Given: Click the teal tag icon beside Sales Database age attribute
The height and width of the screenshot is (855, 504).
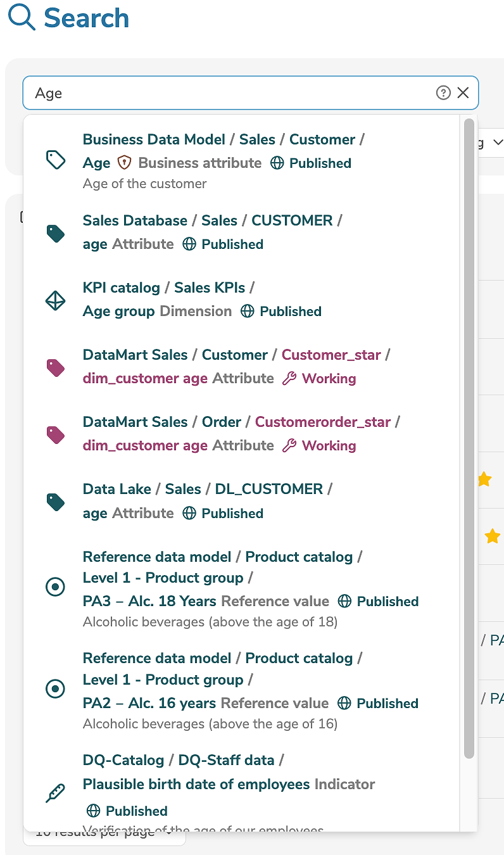Looking at the screenshot, I should 56,233.
